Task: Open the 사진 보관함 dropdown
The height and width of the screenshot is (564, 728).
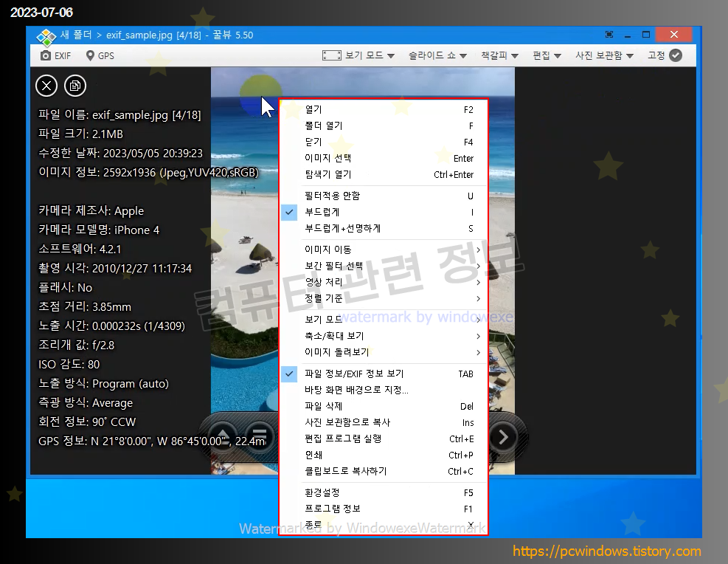Action: 604,56
